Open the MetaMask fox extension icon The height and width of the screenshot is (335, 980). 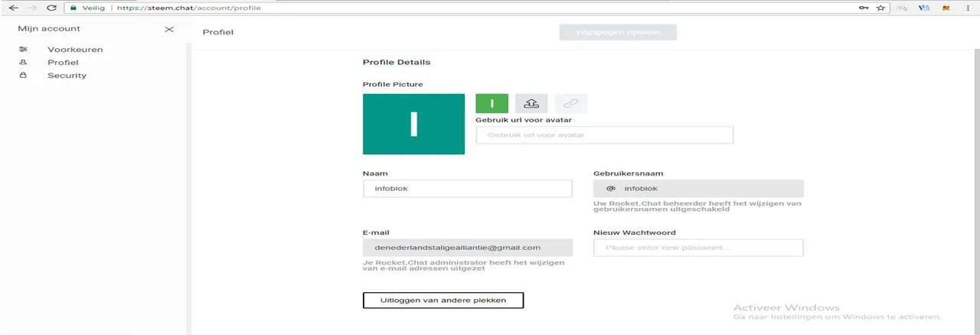[x=946, y=8]
